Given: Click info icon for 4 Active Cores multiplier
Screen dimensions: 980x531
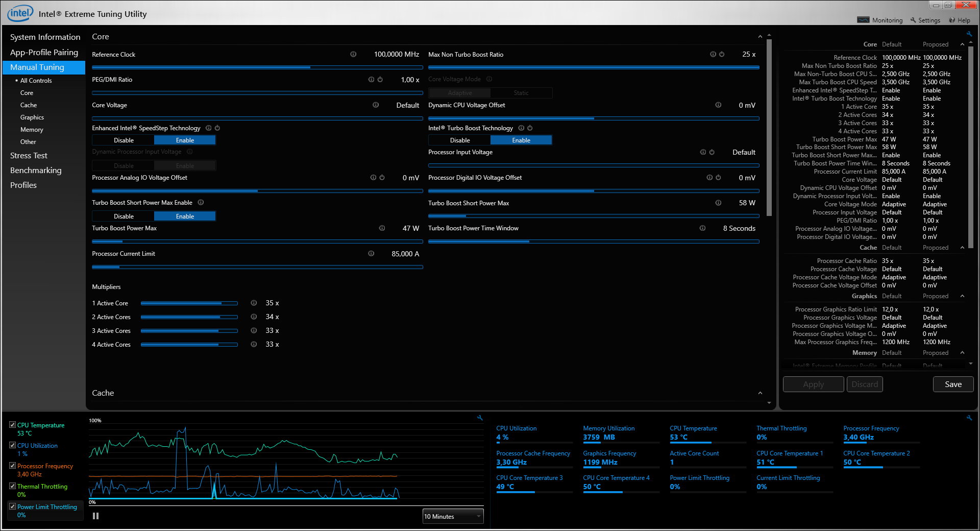Looking at the screenshot, I should pyautogui.click(x=254, y=345).
